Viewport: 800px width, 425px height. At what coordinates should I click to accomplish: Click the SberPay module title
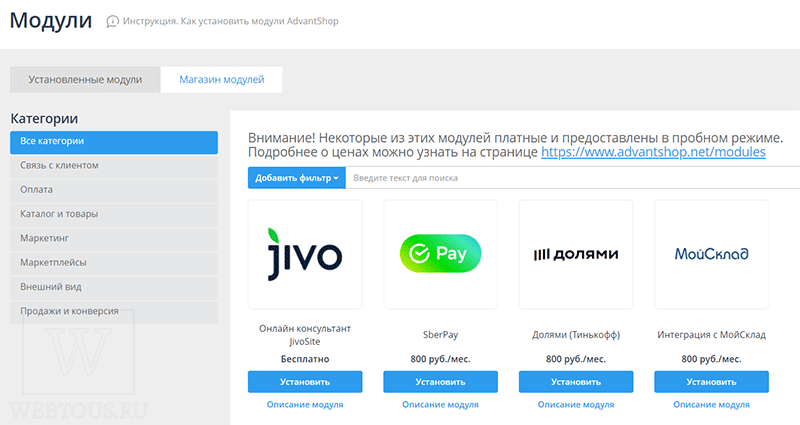[440, 335]
